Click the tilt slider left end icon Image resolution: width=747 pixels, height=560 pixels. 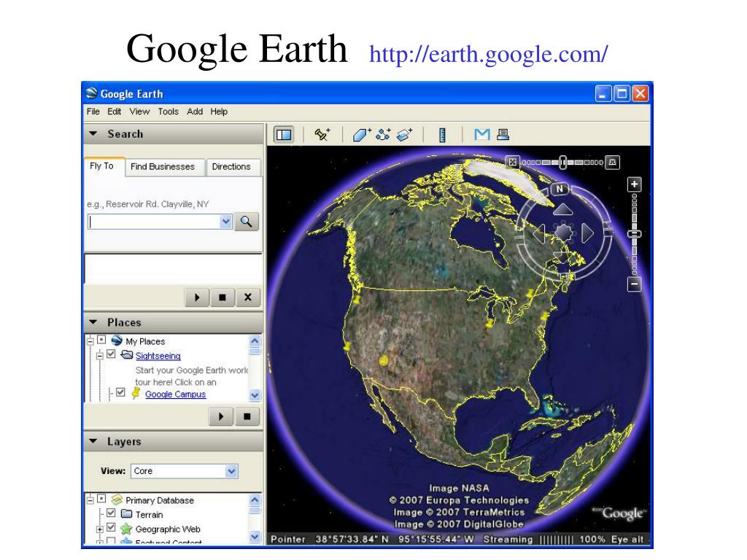coord(513,162)
